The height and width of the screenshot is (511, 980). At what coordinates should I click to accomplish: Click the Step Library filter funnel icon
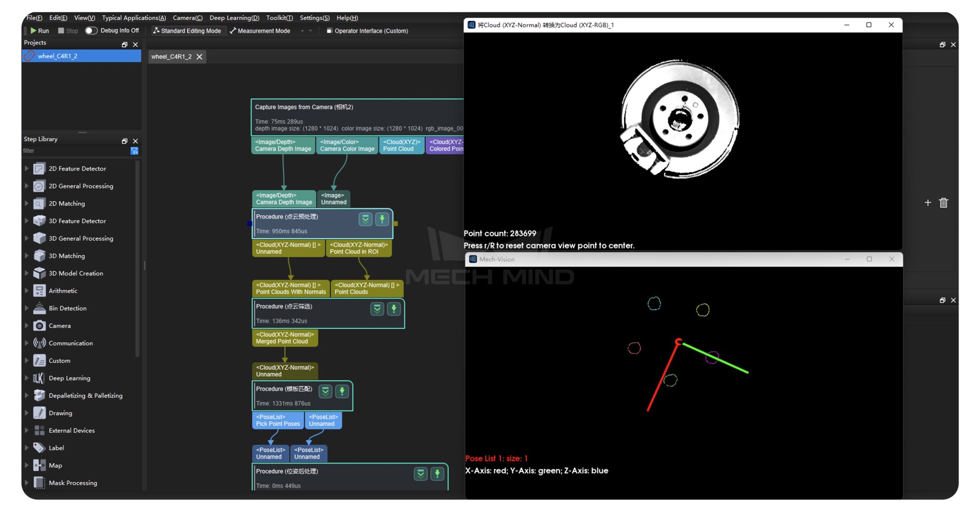coord(134,151)
